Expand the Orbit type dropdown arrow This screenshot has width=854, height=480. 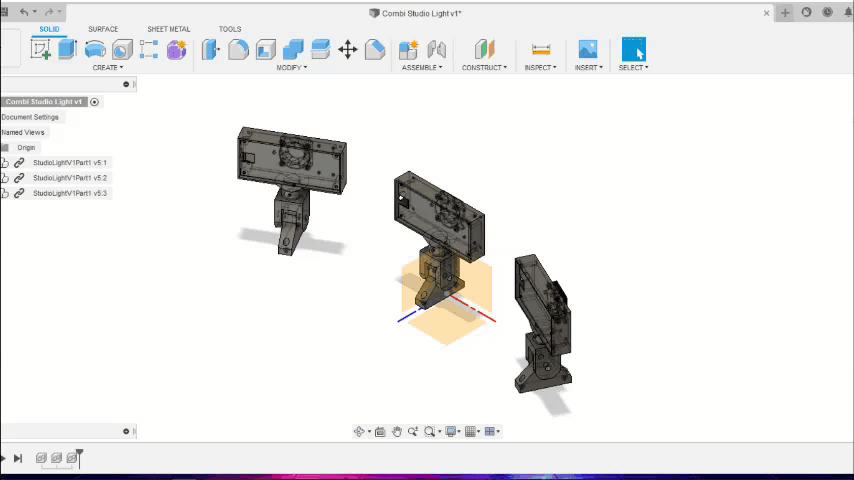click(369, 432)
